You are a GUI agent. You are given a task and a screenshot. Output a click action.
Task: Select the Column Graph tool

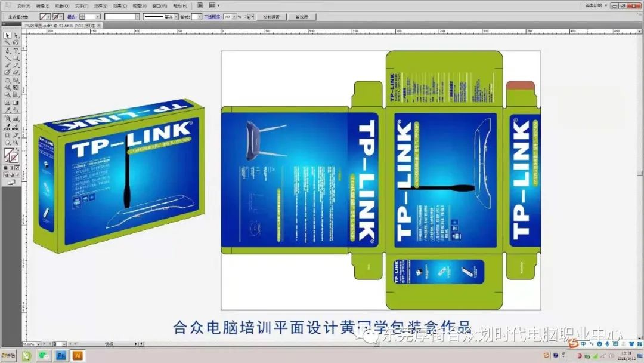coord(16,118)
